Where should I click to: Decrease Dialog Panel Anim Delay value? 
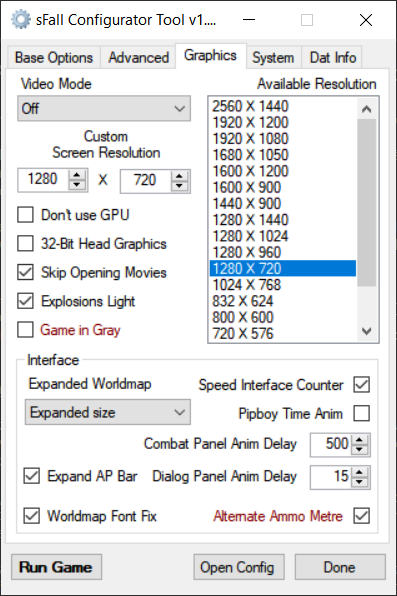[x=360, y=482]
